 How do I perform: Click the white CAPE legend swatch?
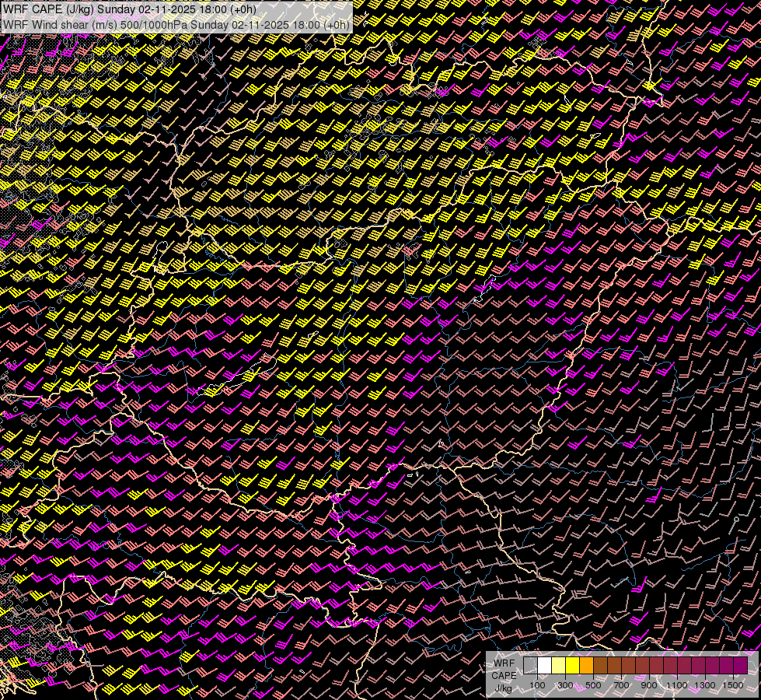[x=544, y=666]
